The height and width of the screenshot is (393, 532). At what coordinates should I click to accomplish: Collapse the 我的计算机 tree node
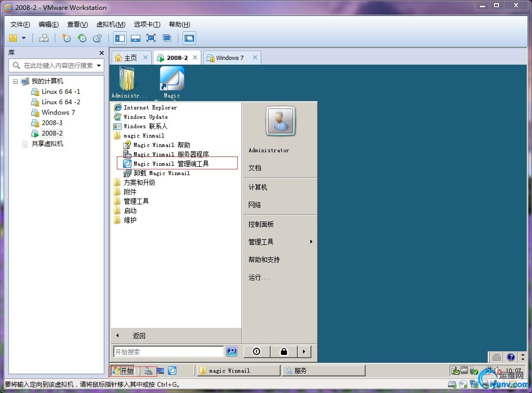click(x=15, y=81)
